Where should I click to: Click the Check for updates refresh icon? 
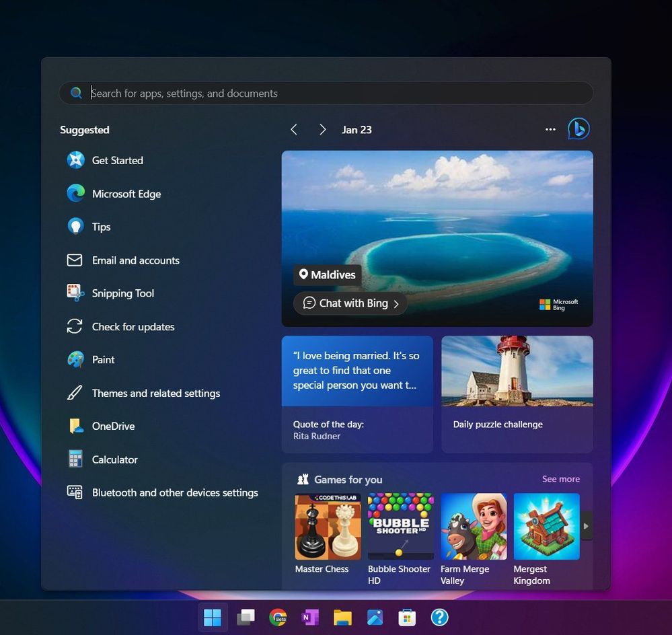[x=75, y=326]
